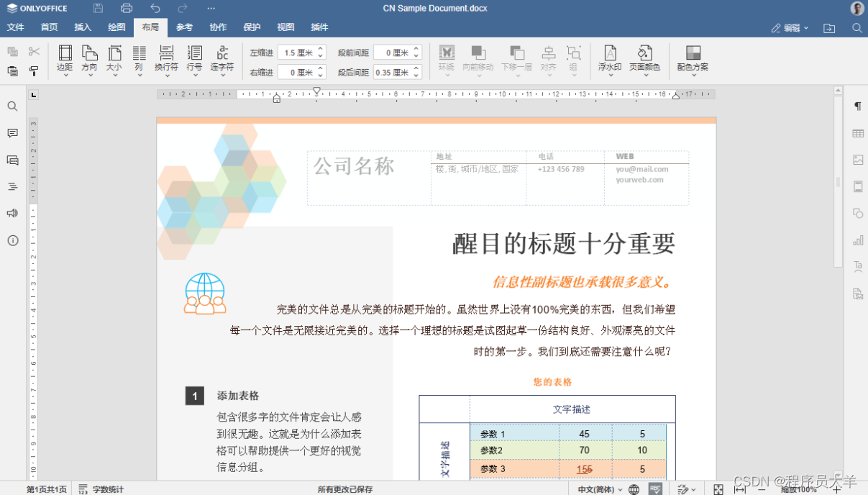Decrease the 段后间距 (spacing after) value
Screen dimensions: 868x495
point(416,76)
